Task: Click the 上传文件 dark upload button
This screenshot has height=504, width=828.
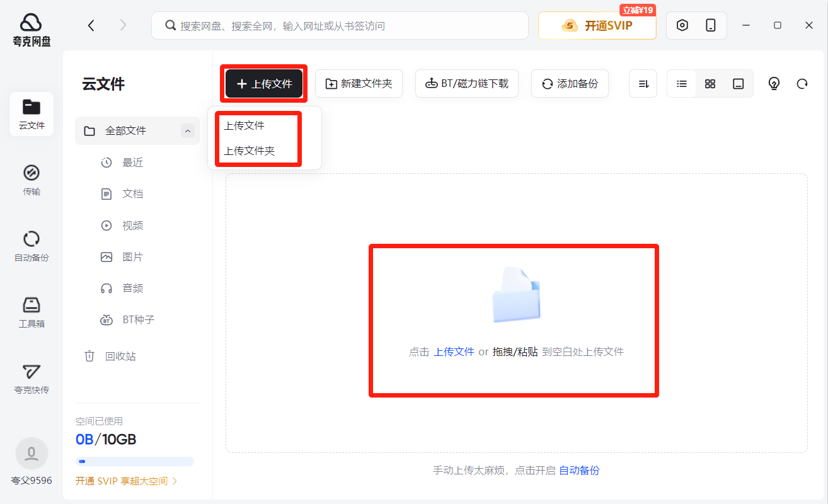Action: [x=264, y=84]
